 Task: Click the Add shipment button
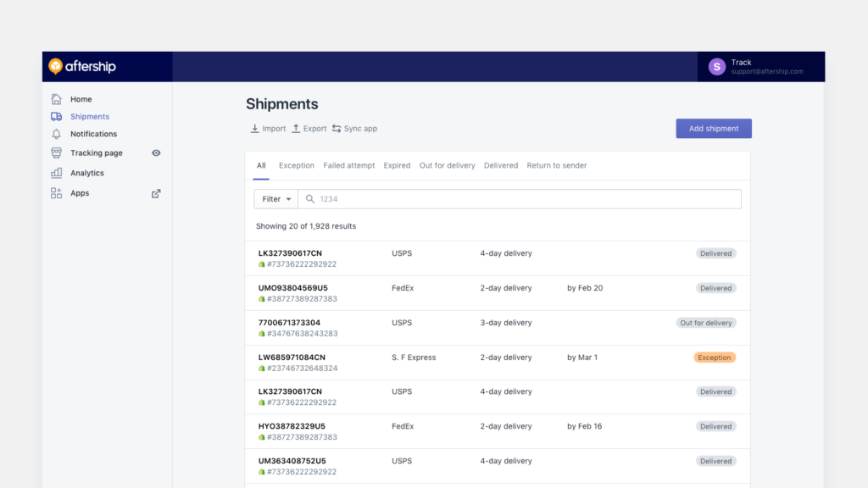coord(713,129)
